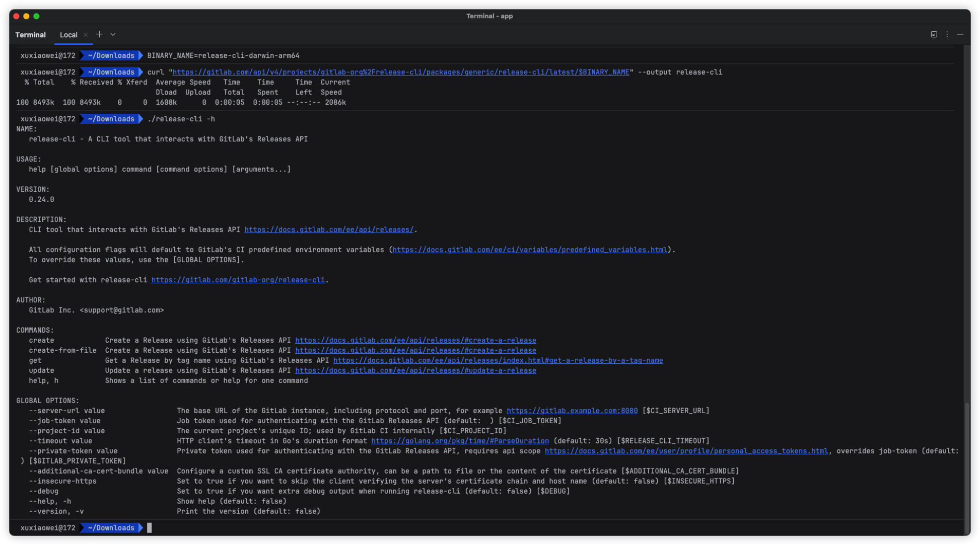Close the Local terminal tab
Image resolution: width=980 pixels, height=545 pixels.
pos(86,35)
